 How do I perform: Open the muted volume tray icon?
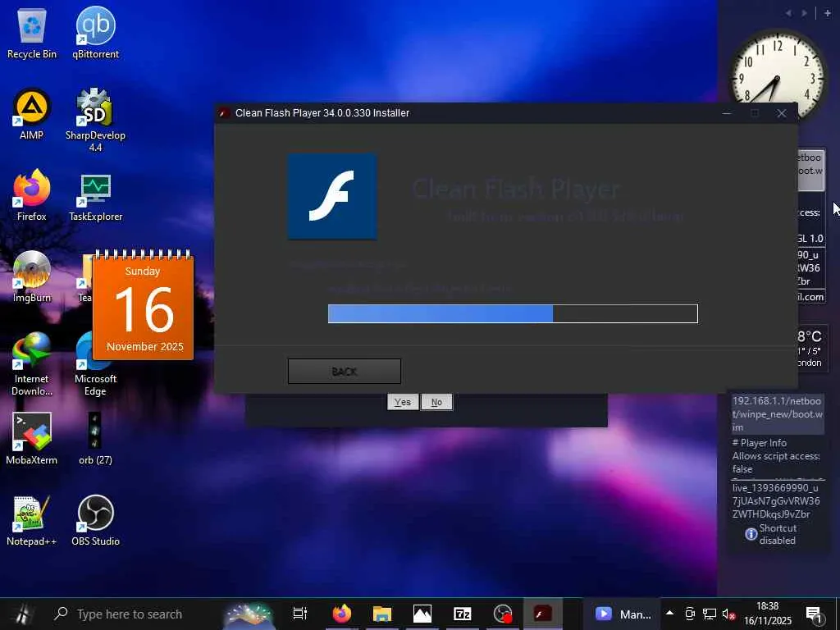pyautogui.click(x=728, y=614)
